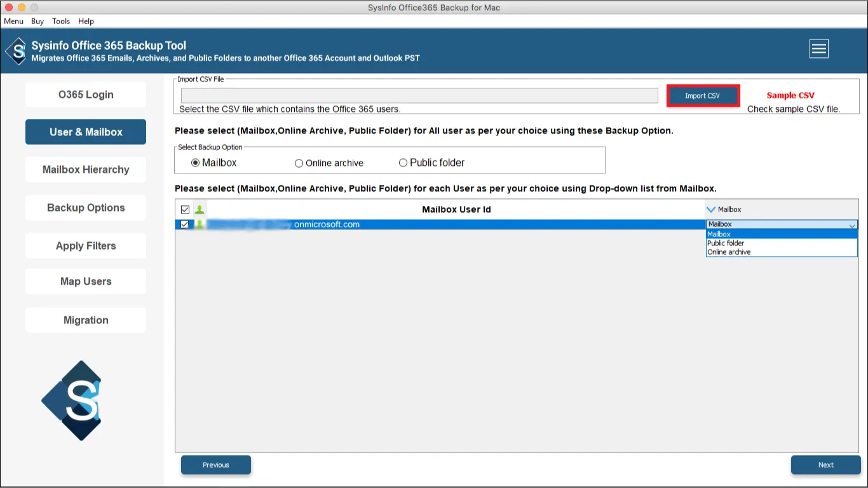Viewport: 868px width, 488px height.
Task: Click the Mailbox User Id column header
Action: click(456, 210)
